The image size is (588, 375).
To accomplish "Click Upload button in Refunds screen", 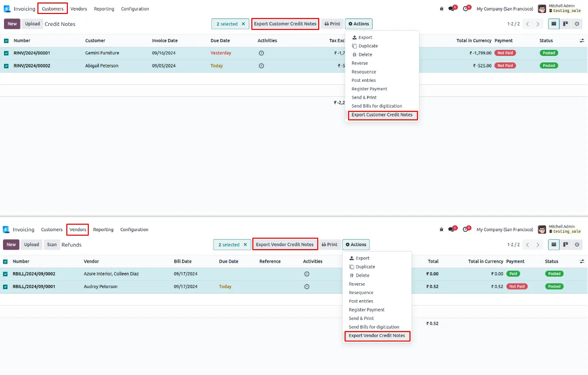I will [31, 244].
